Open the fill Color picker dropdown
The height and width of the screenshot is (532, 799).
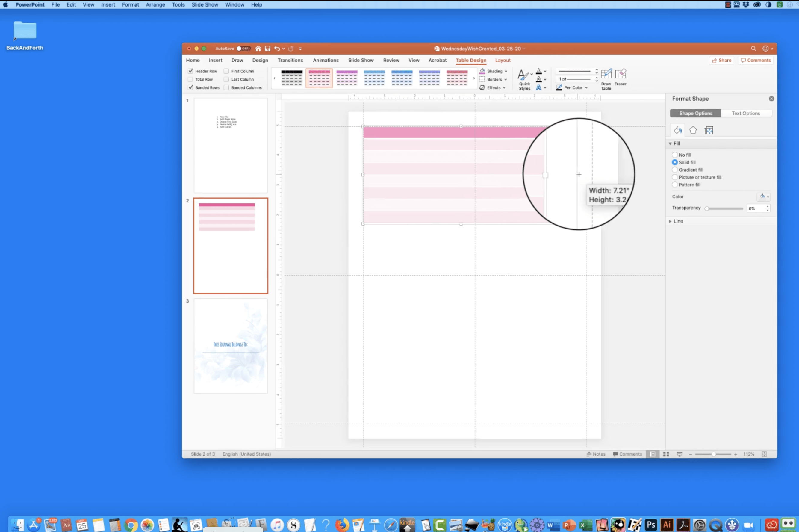point(763,197)
